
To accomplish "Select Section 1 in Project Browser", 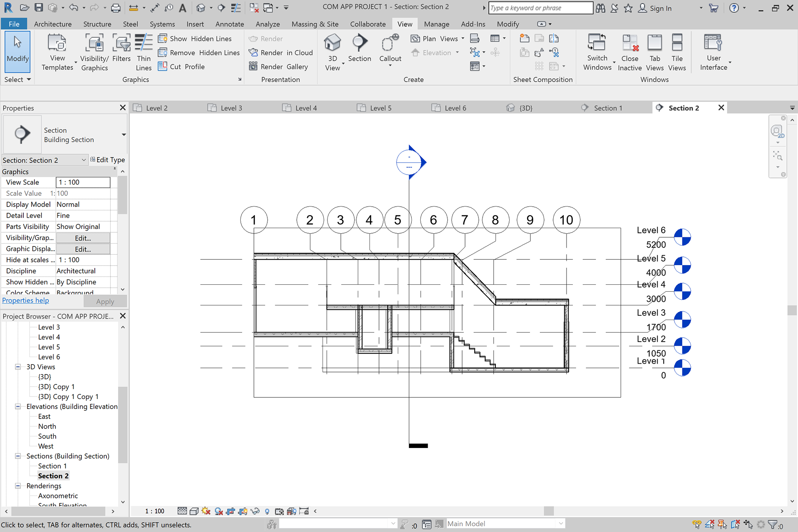I will coord(52,466).
